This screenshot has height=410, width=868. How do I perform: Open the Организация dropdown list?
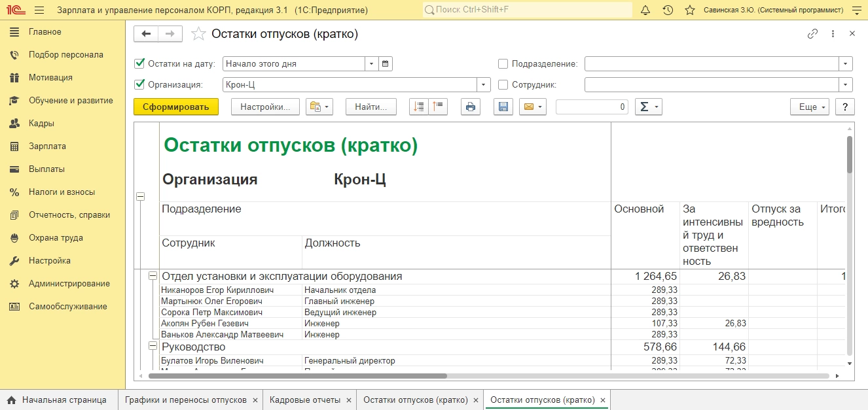click(484, 84)
